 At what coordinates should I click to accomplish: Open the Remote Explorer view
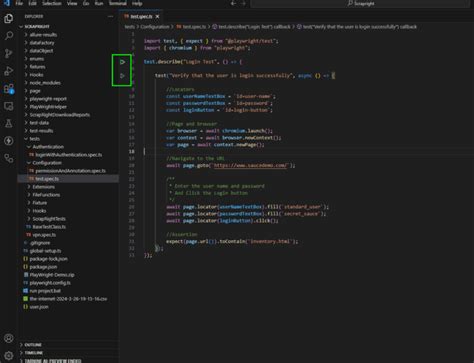pos(9,106)
